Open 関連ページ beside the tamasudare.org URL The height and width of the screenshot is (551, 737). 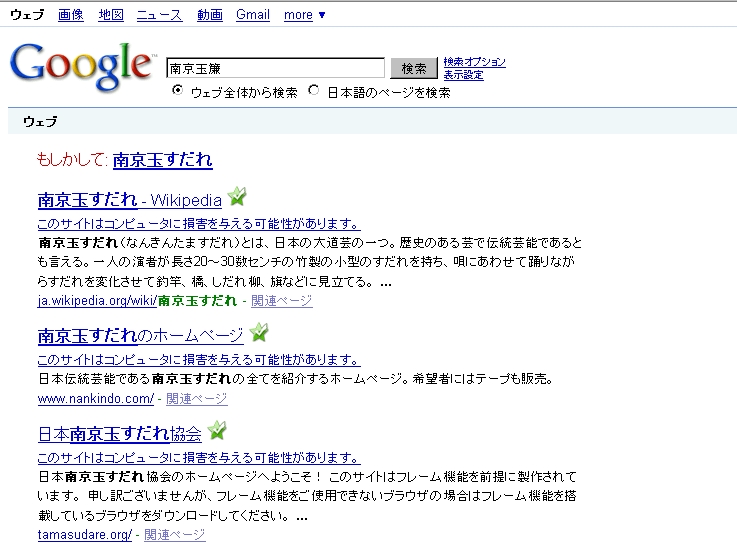[x=174, y=535]
